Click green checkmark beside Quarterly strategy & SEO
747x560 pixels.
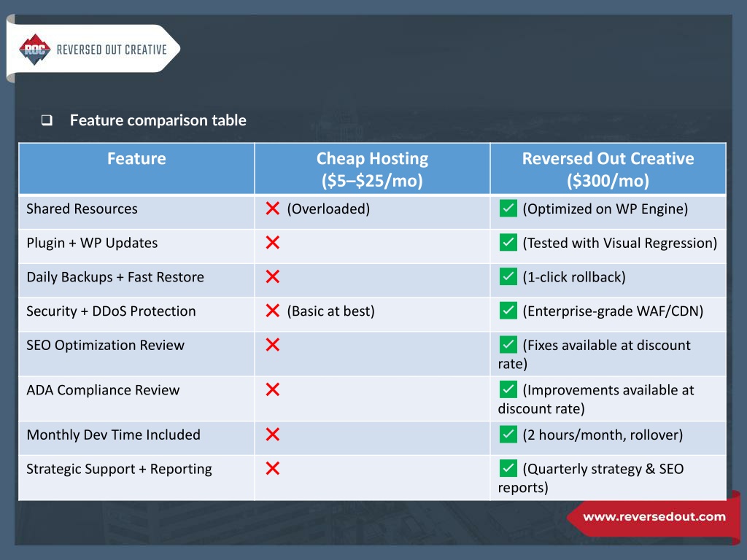tap(508, 468)
